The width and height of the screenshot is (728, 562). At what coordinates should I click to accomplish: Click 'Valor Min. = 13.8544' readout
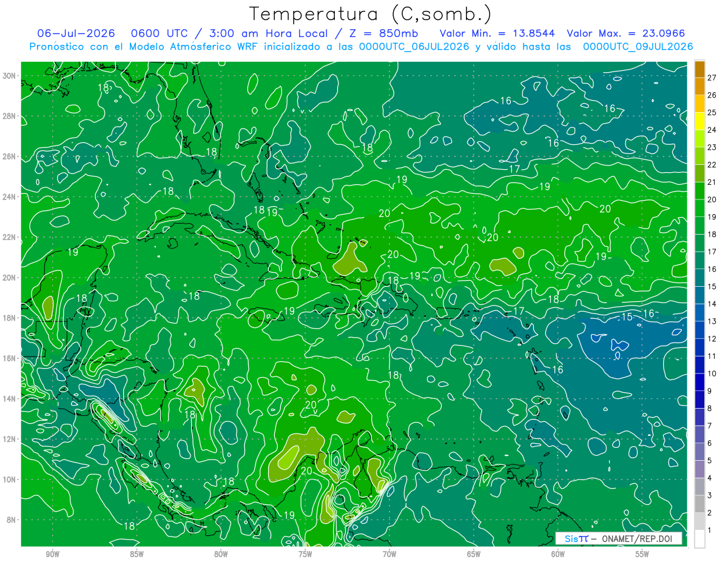497,33
